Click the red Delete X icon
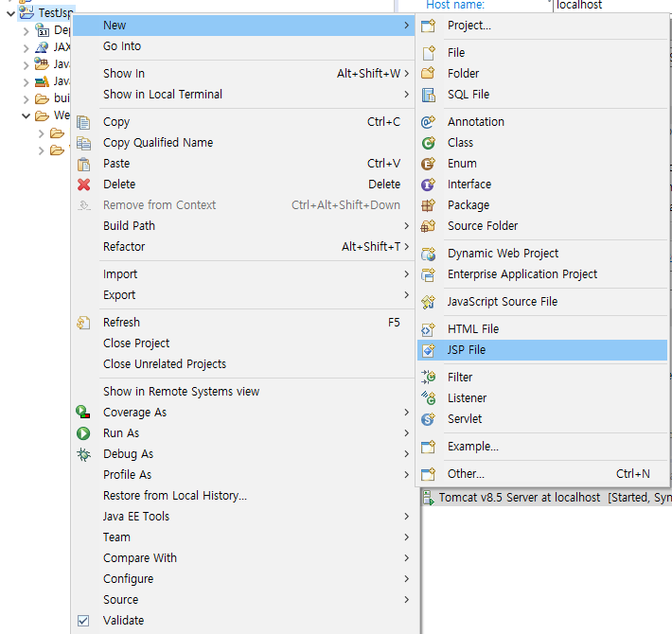This screenshot has width=672, height=634. (83, 185)
